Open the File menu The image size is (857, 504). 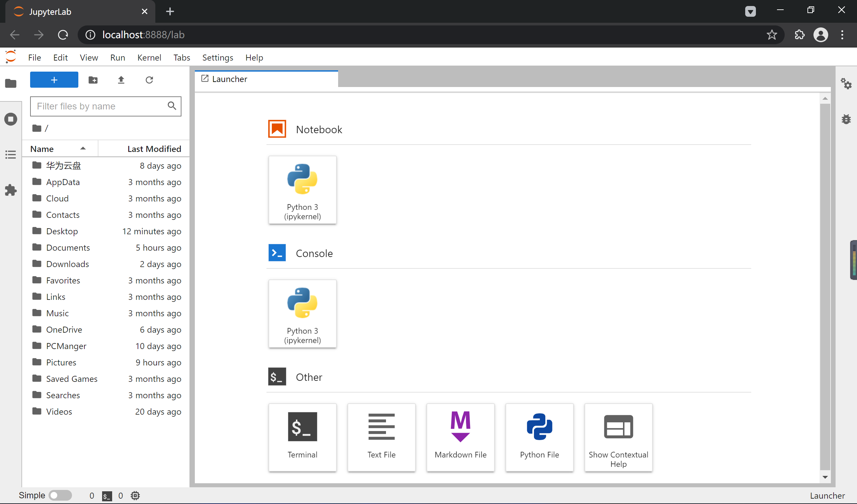click(34, 58)
